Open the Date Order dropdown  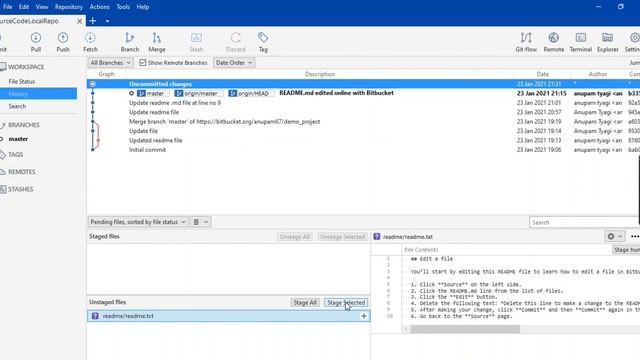(x=234, y=62)
